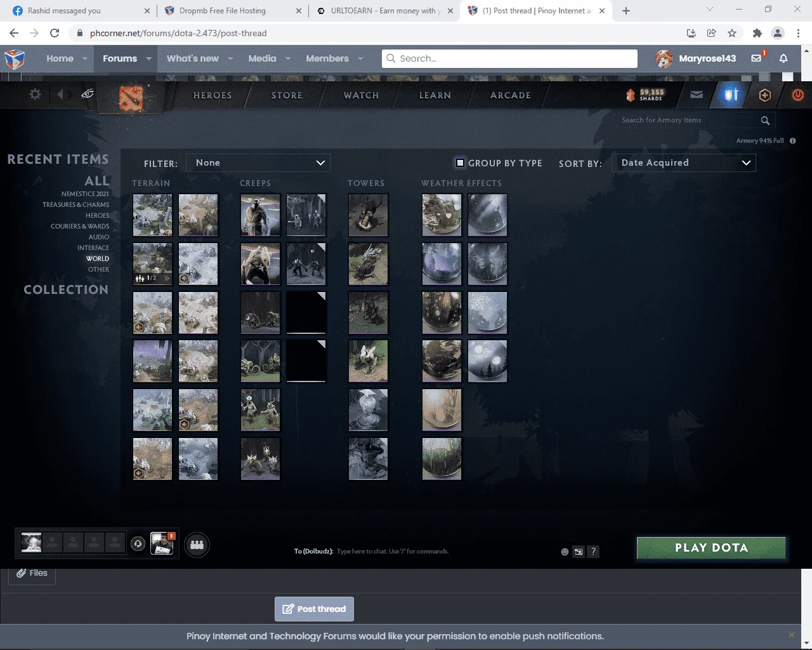Open forum alerts bell icon
Screen dimensions: 812x650
[x=783, y=58]
